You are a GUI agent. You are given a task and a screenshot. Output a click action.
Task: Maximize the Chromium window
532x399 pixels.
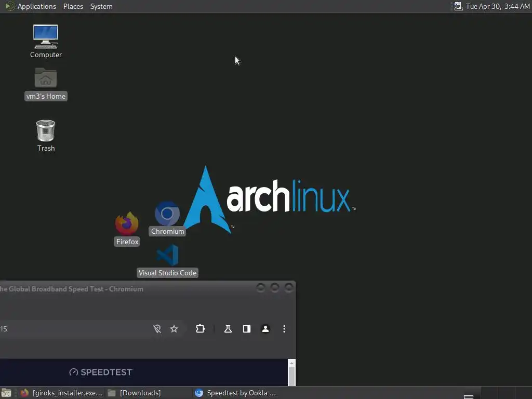tap(275, 288)
